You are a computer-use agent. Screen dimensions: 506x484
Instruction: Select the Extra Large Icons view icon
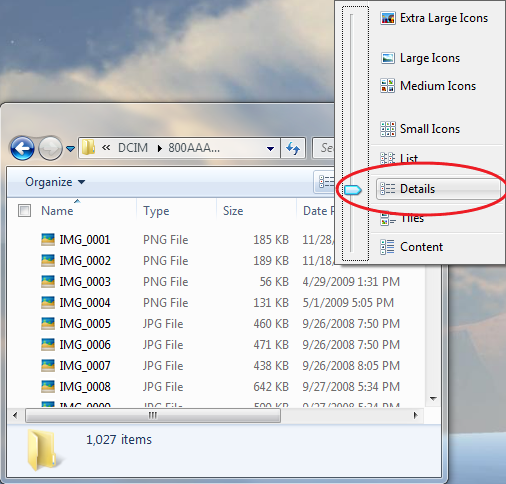[388, 18]
